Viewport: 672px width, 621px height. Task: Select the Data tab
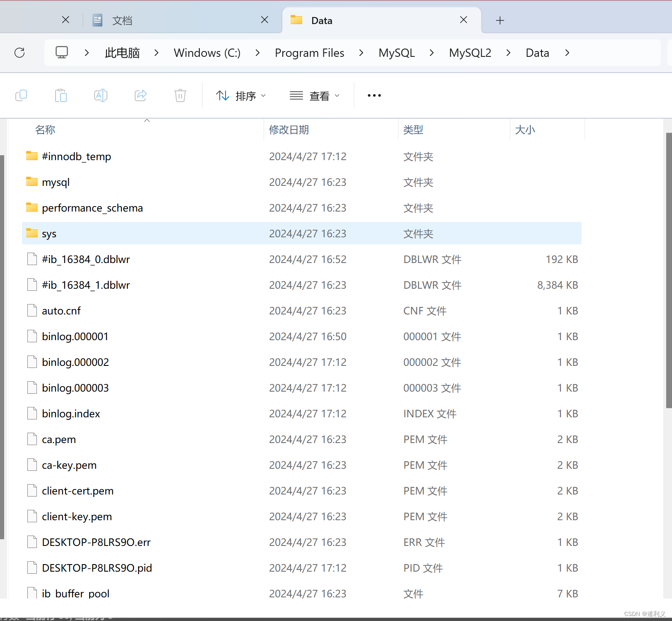[x=381, y=20]
